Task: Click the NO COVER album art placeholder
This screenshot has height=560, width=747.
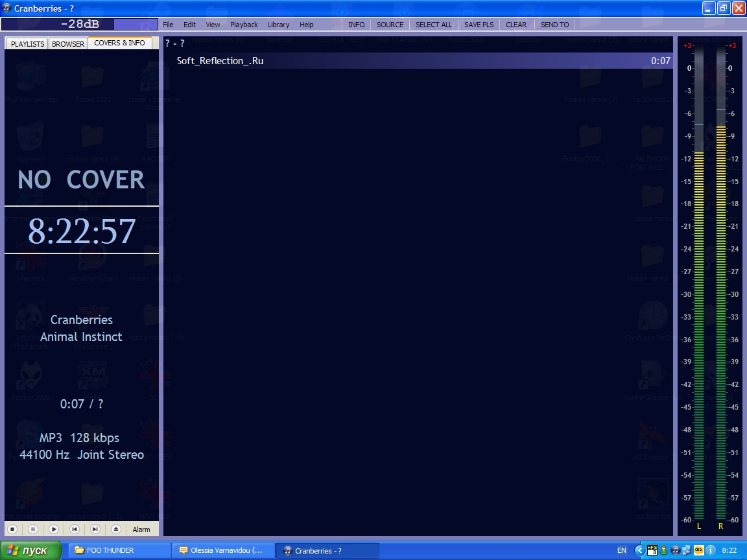Action: (81, 180)
